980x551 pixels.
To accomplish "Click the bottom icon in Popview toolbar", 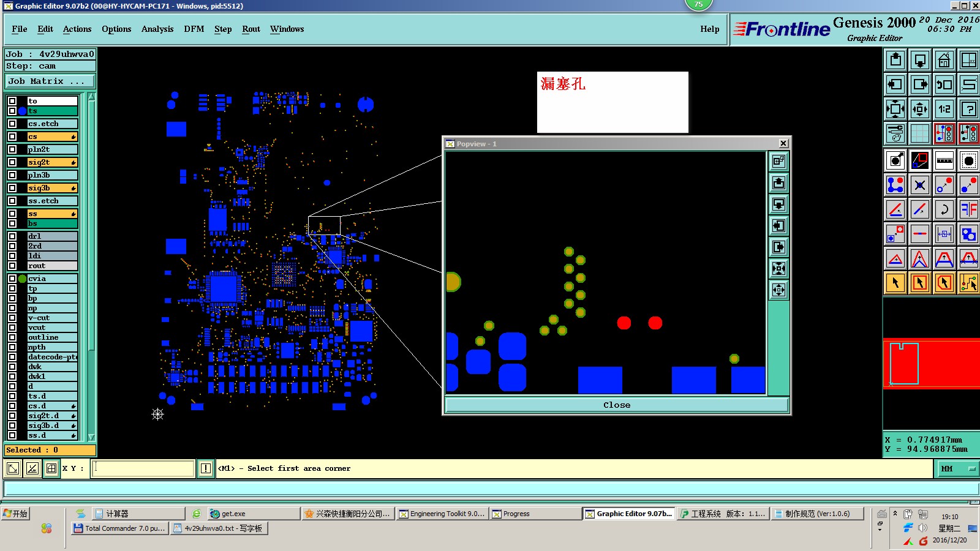I will tap(778, 290).
